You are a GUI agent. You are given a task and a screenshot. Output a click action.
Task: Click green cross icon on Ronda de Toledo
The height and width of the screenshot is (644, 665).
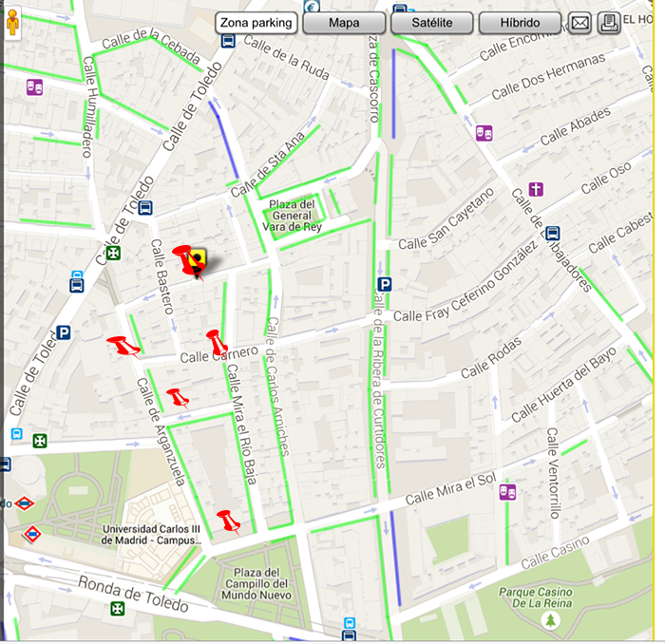point(117,609)
